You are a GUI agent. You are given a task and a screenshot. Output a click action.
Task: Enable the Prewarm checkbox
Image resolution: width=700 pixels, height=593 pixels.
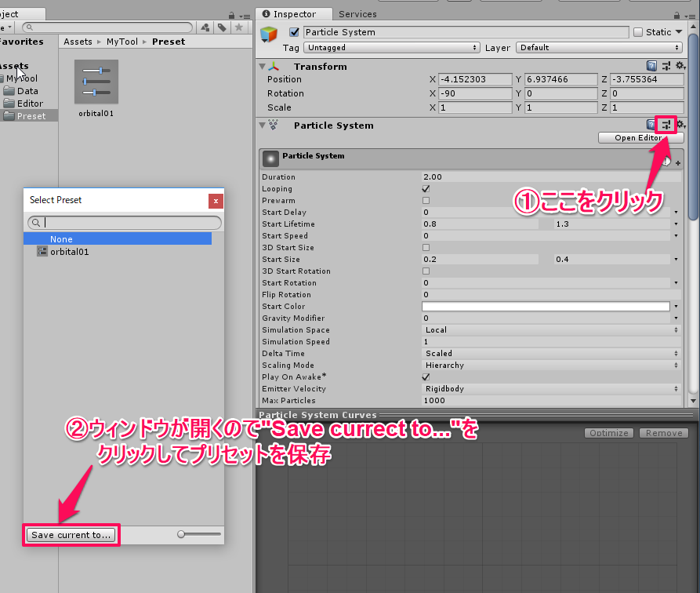coord(426,200)
